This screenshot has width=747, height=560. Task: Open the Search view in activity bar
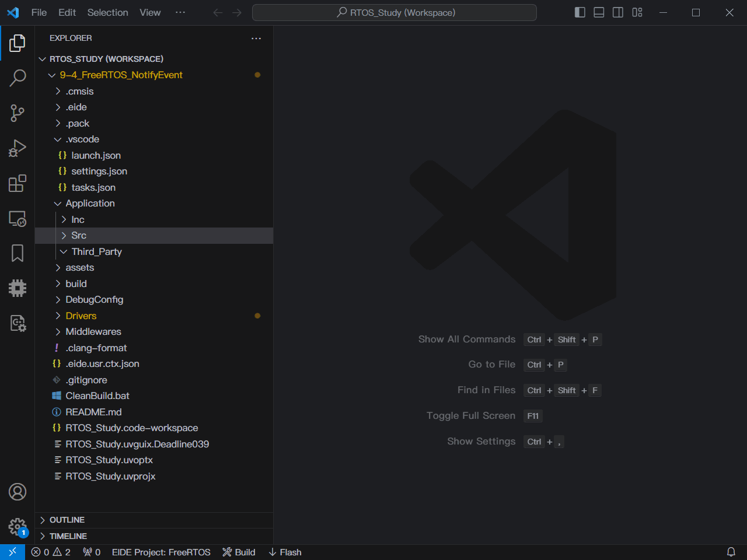(x=18, y=78)
